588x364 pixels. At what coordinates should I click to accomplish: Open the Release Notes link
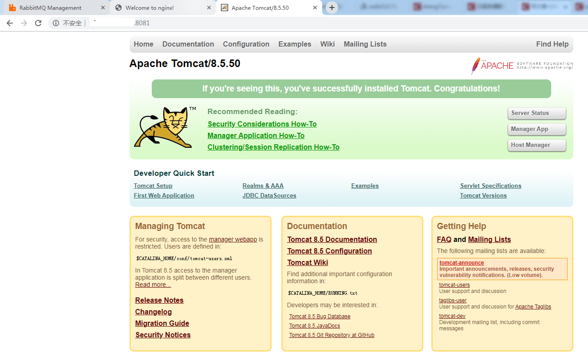point(159,301)
